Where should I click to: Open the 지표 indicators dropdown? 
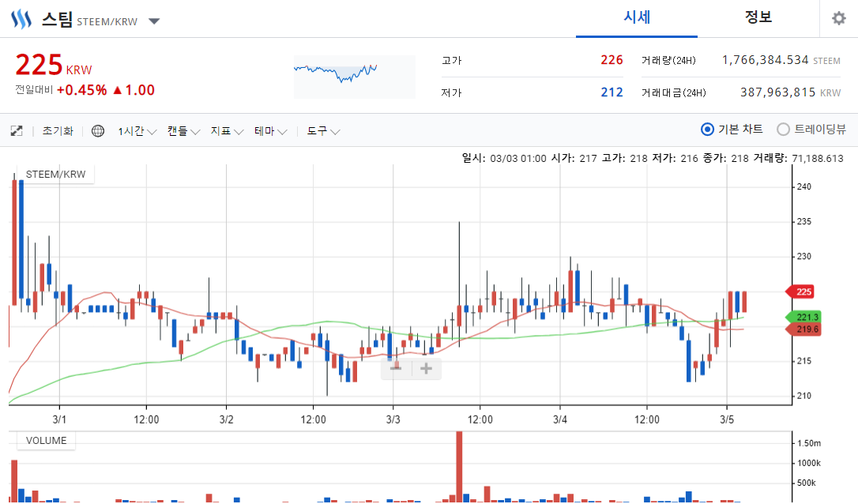tap(227, 131)
